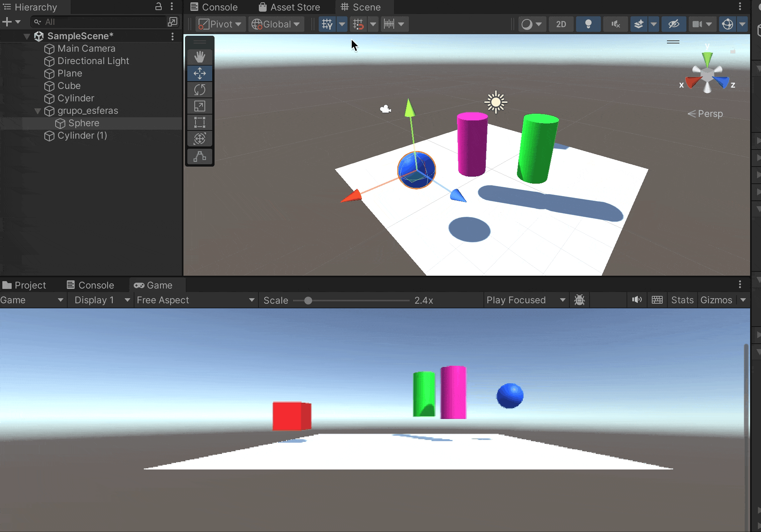Collapse the grupo_esferas tree item

38,111
